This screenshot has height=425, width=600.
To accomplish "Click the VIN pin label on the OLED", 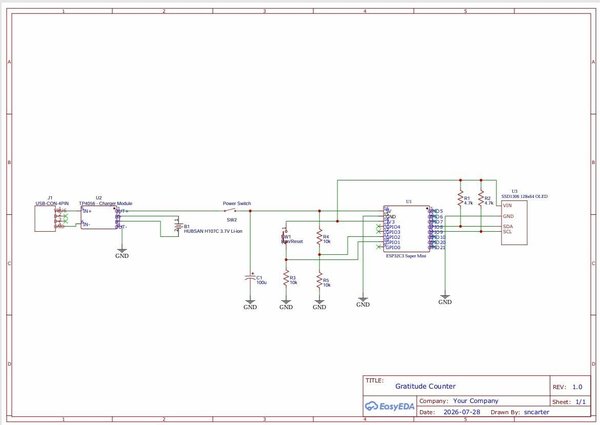I will click(507, 205).
